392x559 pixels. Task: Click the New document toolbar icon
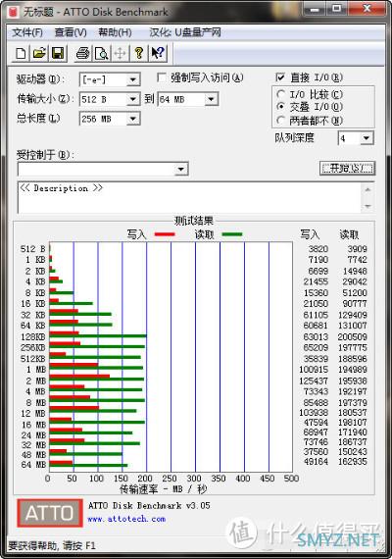coord(21,54)
